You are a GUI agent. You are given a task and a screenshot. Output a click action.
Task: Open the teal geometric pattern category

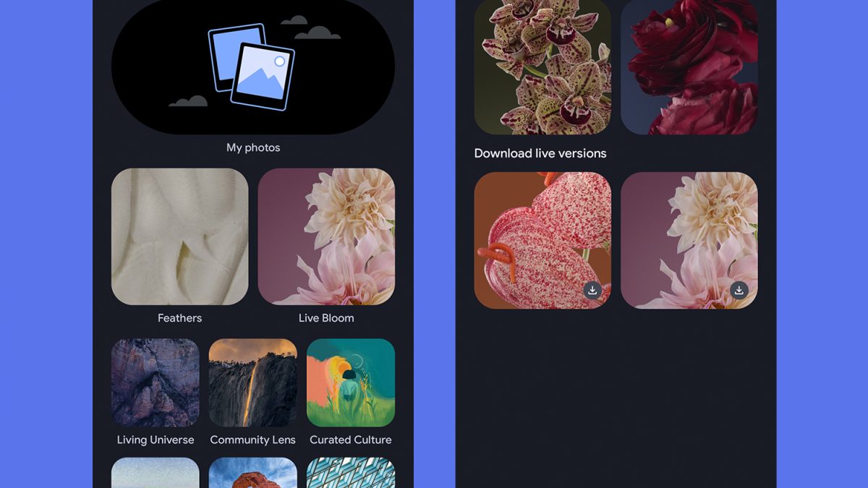(351, 473)
